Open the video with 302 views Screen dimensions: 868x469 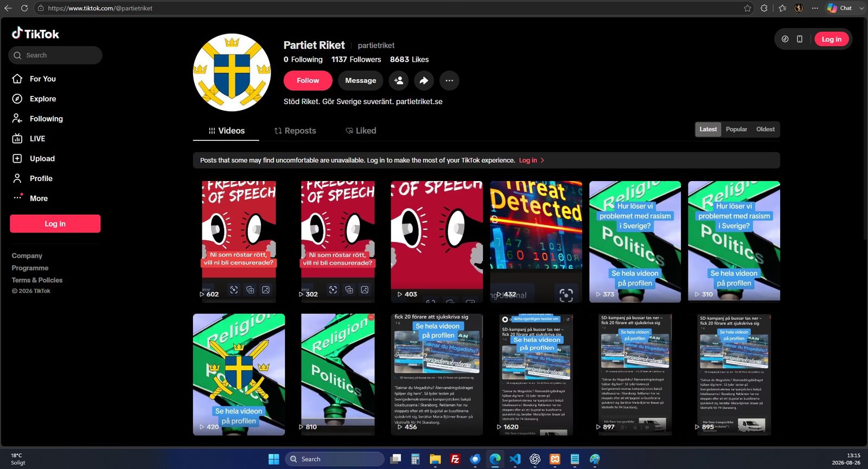pyautogui.click(x=337, y=242)
